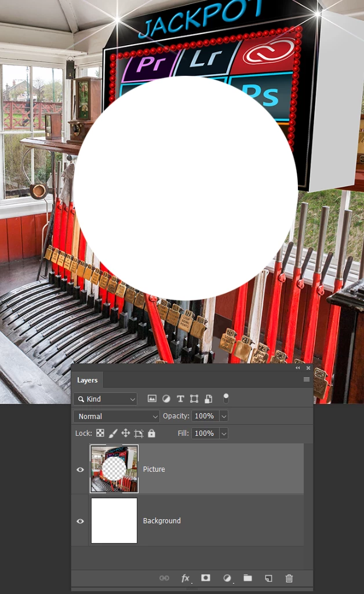The height and width of the screenshot is (594, 364).
Task: Select the Background layer thumbnail
Action: point(114,520)
